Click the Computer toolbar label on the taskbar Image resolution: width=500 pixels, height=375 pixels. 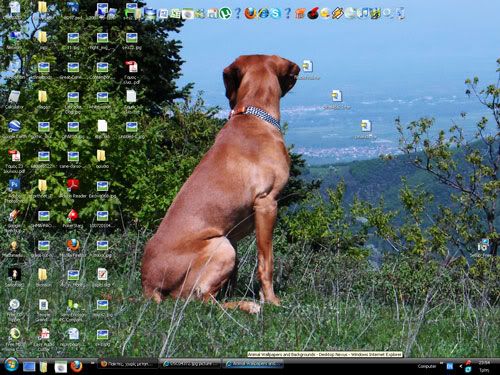[427, 366]
